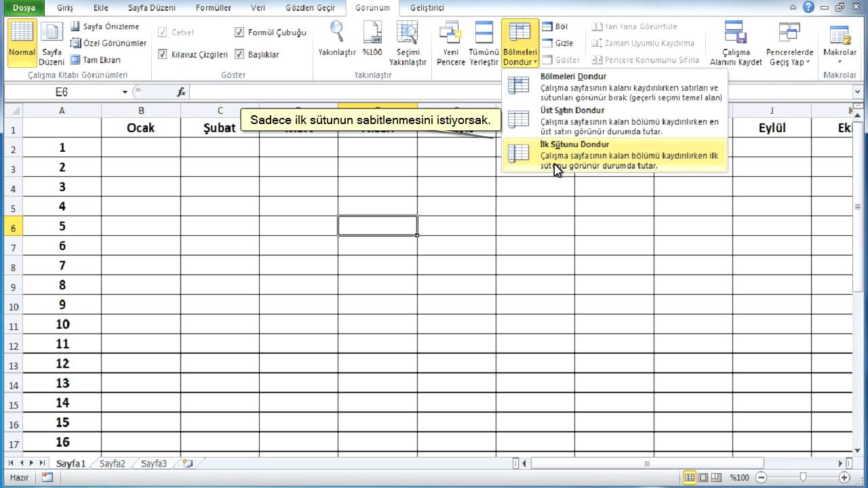Switch to Sayfa Düzeni view

52,42
